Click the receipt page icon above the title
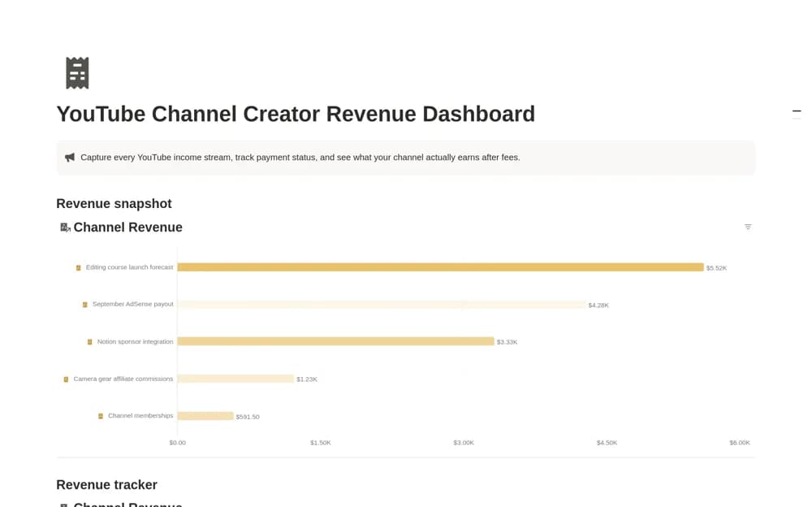This screenshot has height=507, width=812. [77, 73]
